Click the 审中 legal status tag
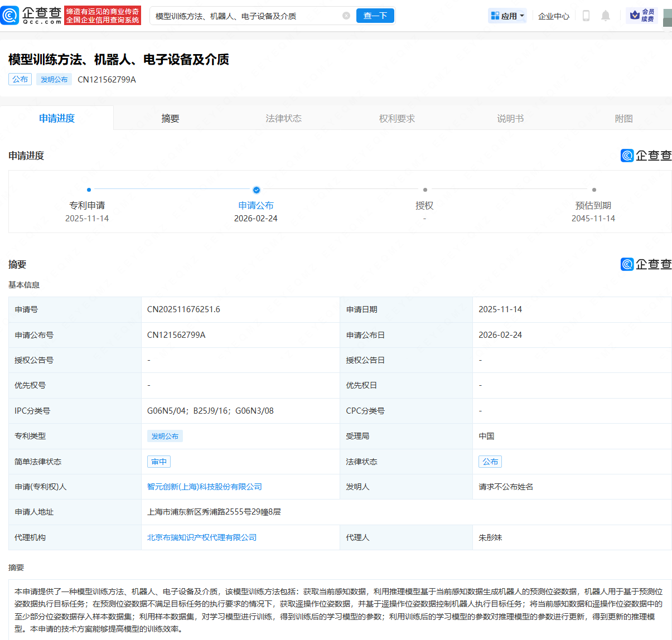This screenshot has width=672, height=640. tap(159, 461)
